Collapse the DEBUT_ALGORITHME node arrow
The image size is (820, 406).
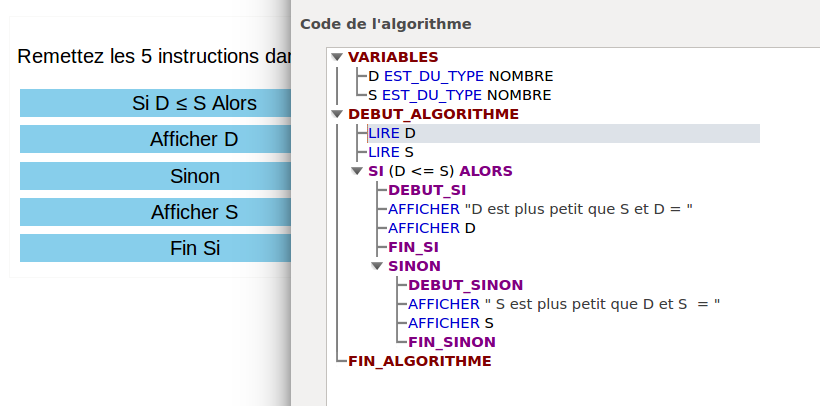tap(337, 114)
